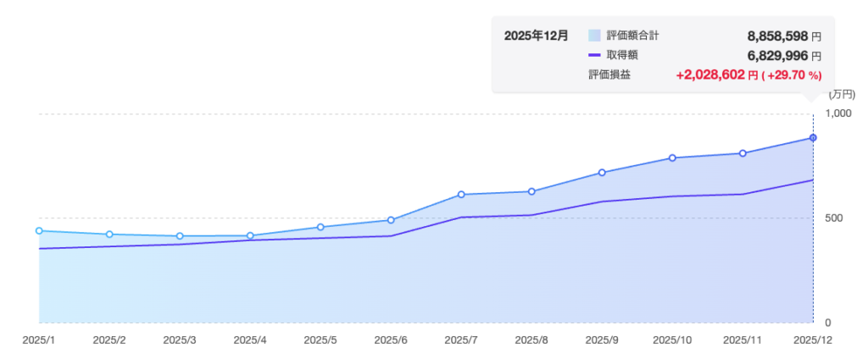868x364 pixels.
Task: Click the light blue 評価額合計 legend swatch
Action: (x=594, y=36)
